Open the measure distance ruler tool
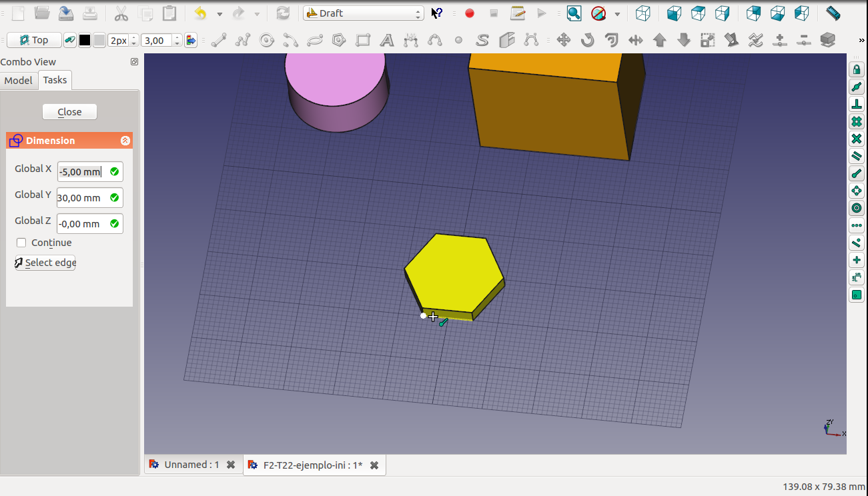 [x=833, y=13]
